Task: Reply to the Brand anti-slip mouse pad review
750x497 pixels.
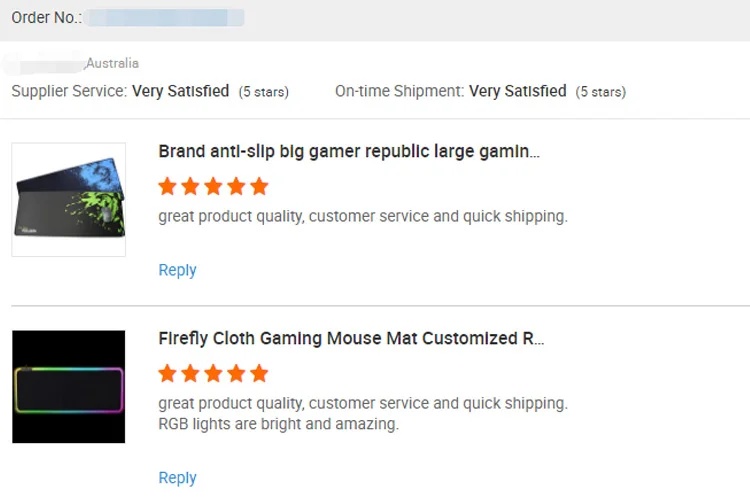Action: click(177, 270)
